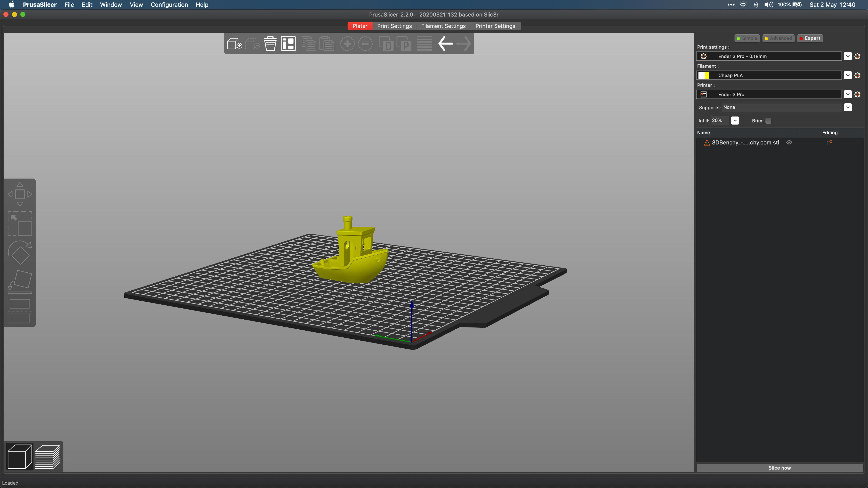Open the Supports dropdown
The width and height of the screenshot is (868, 488).
[x=848, y=107]
